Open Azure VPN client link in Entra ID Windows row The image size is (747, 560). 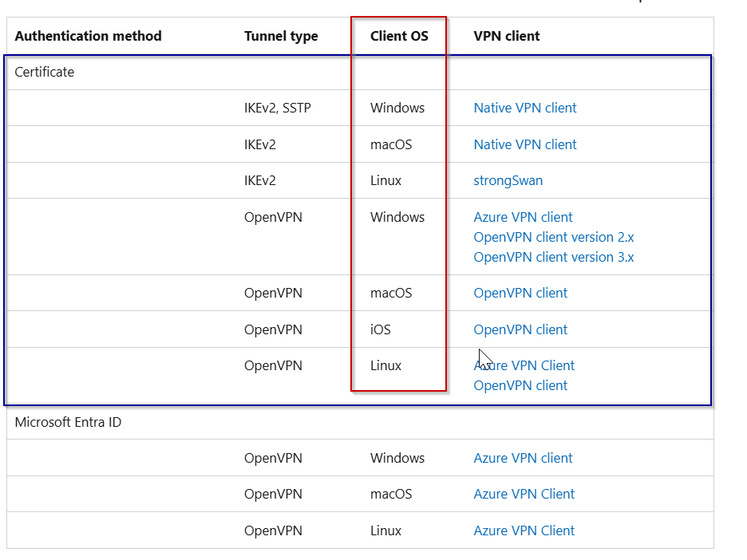pos(523,458)
